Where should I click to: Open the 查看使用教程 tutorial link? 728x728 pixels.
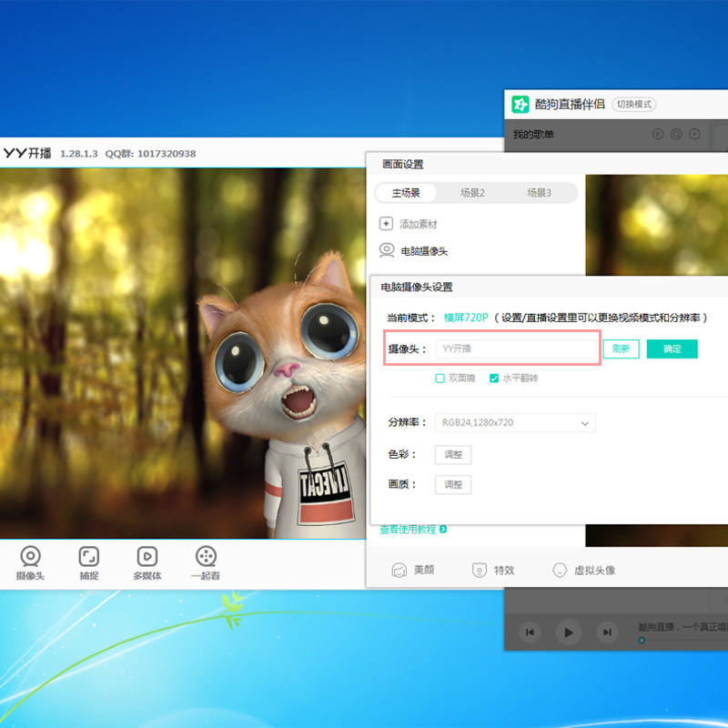(x=408, y=530)
